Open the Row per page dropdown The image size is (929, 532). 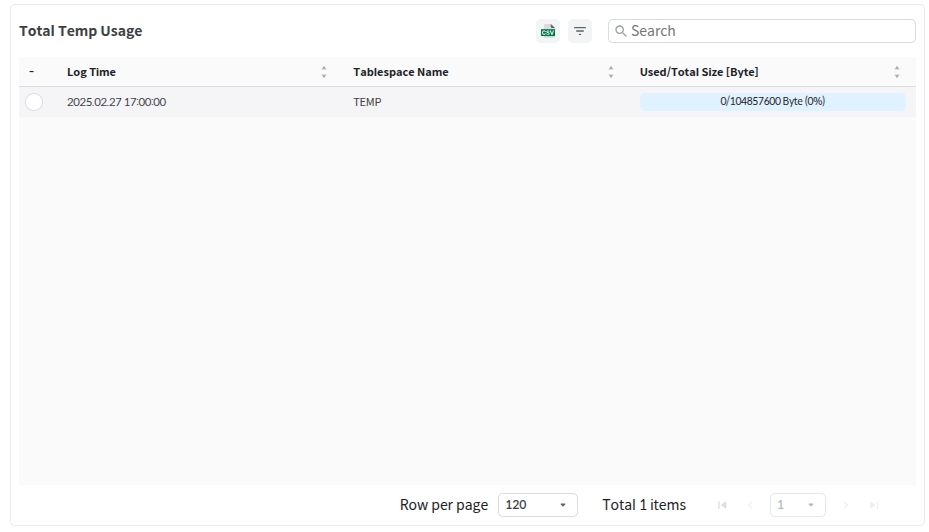537,505
